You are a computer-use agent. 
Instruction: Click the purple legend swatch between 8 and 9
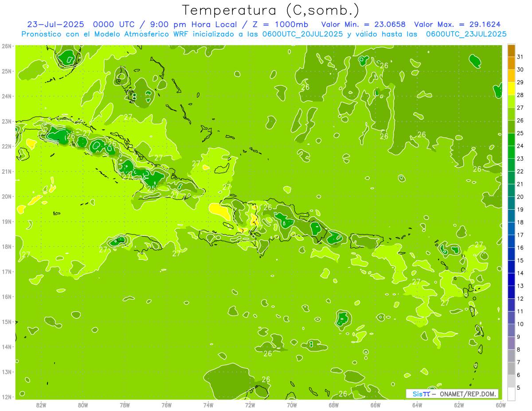(511, 343)
